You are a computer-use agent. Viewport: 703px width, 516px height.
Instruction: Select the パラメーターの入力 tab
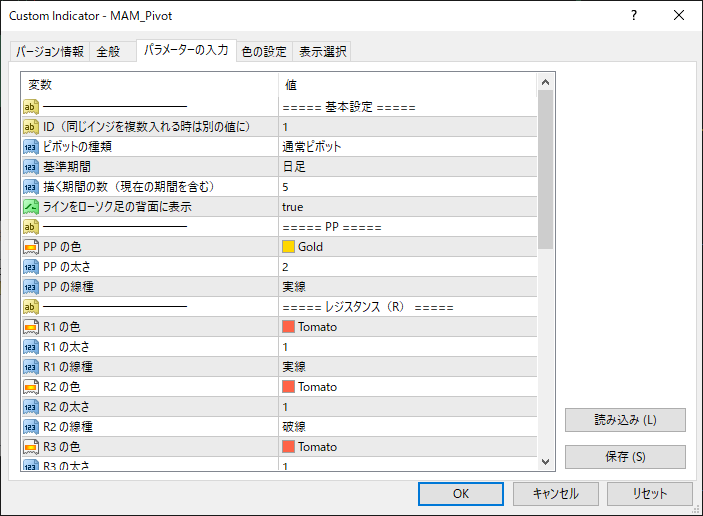[x=187, y=50]
